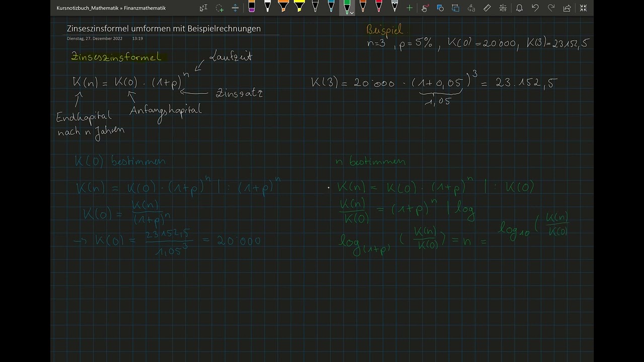Image resolution: width=644 pixels, height=362 pixels.
Task: Click handwritten word Endkapital
Action: 84,118
